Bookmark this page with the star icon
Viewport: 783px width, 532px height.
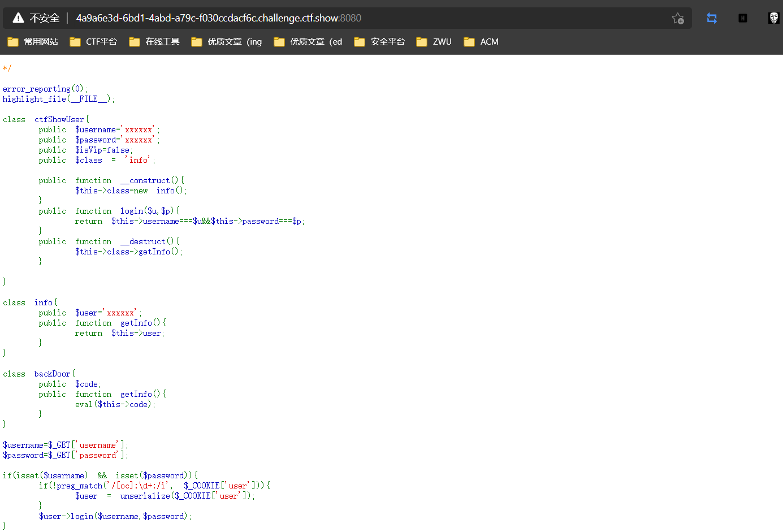click(x=678, y=18)
